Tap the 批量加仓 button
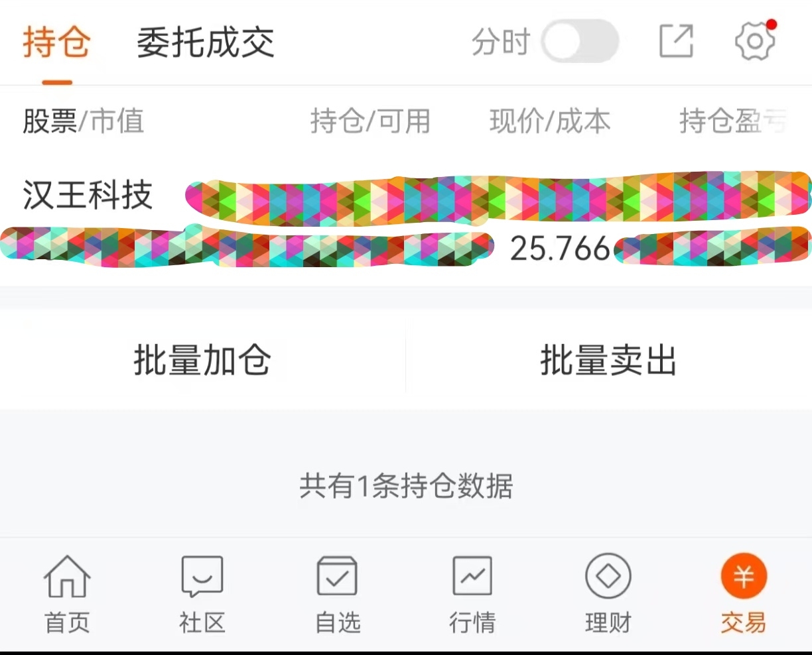Image resolution: width=812 pixels, height=655 pixels. (x=202, y=361)
